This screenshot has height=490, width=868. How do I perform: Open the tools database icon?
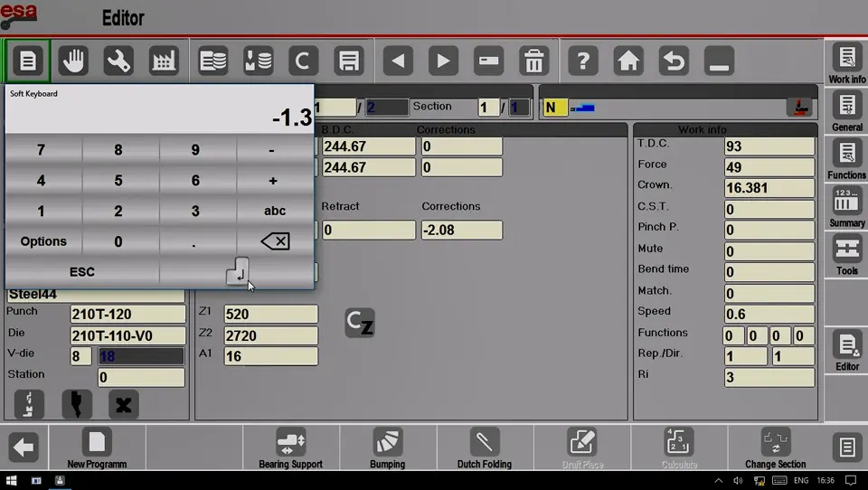258,61
